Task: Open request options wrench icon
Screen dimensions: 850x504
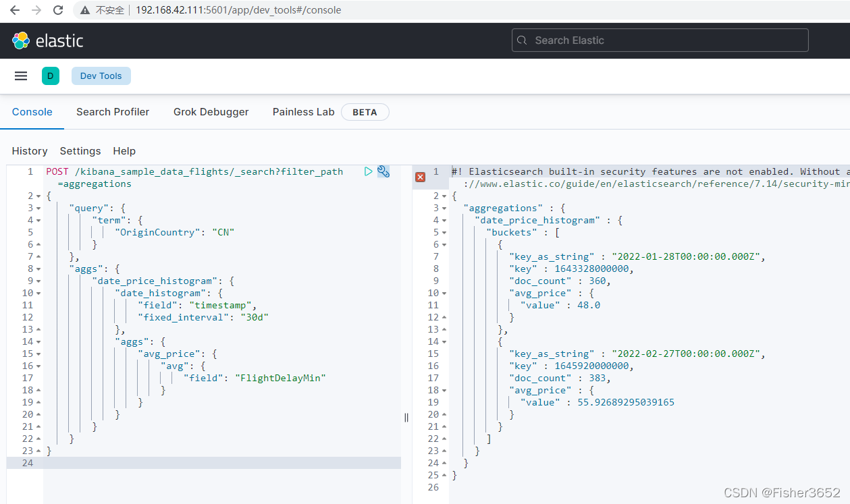Action: coord(383,171)
